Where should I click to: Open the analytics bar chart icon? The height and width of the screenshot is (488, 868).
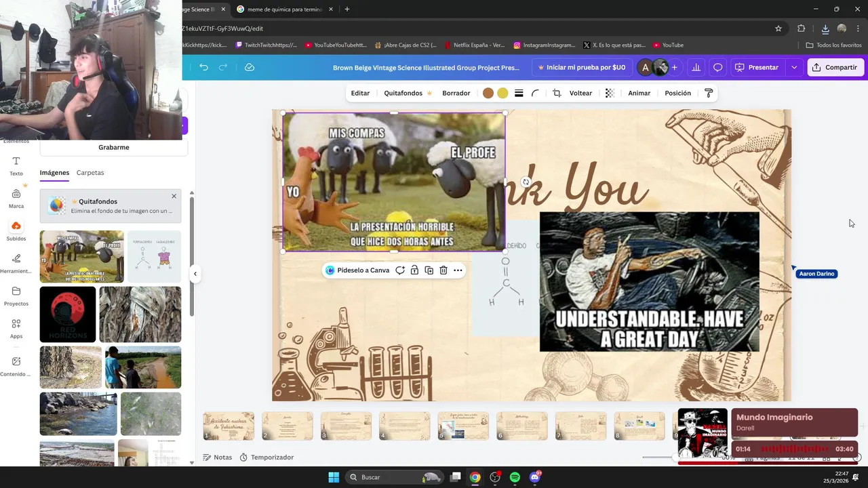point(696,67)
